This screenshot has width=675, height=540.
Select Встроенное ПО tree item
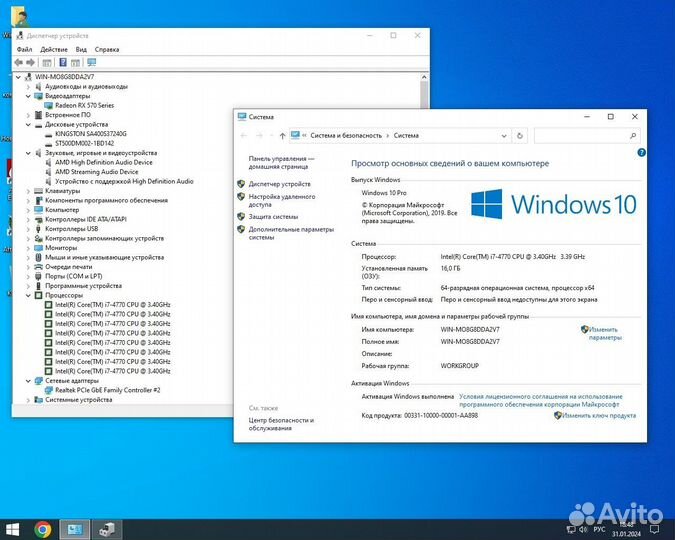coord(68,115)
